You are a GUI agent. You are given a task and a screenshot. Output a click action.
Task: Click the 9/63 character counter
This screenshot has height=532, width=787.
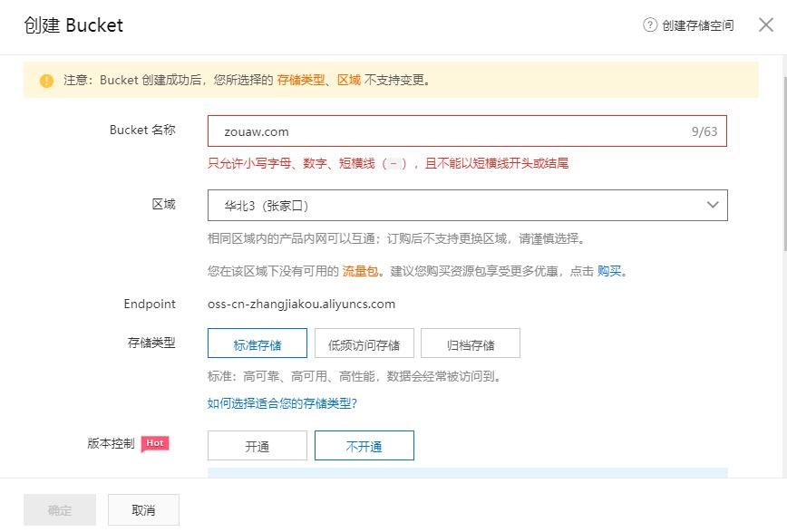pyautogui.click(x=704, y=131)
